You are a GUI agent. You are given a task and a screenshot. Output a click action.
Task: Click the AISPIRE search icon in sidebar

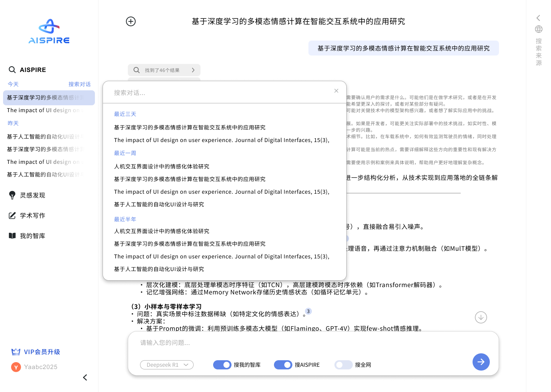pos(12,69)
